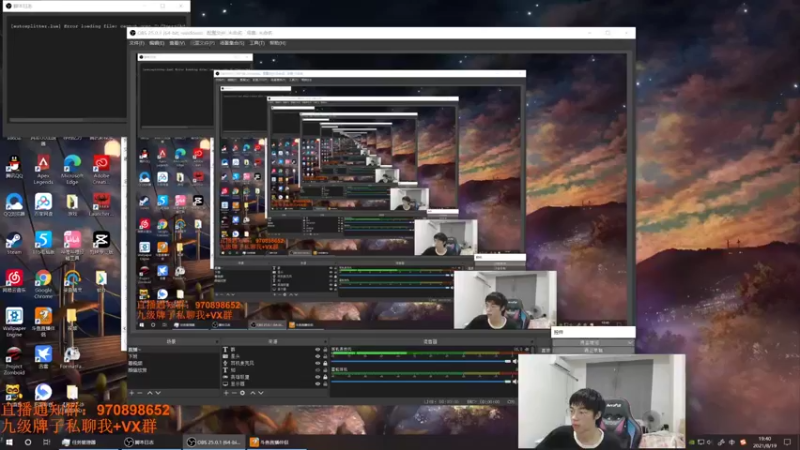The height and width of the screenshot is (450, 800).
Task: Open the 工具(T) menu in OBS
Action: (x=257, y=43)
